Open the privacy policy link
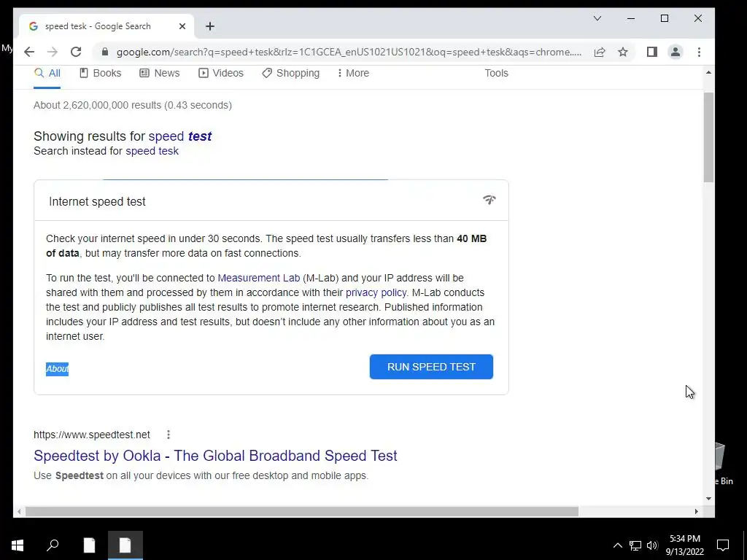The image size is (747, 560). tap(376, 292)
